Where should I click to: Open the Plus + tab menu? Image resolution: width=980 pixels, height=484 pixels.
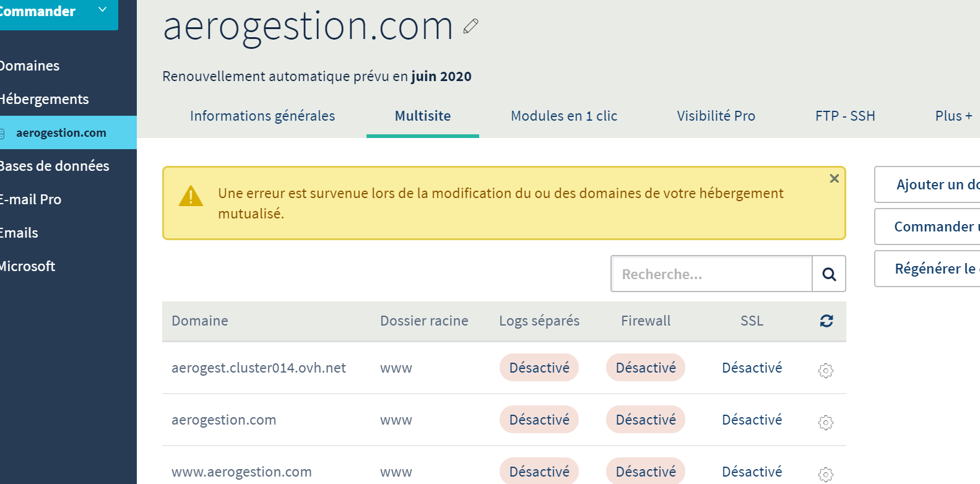tap(953, 116)
